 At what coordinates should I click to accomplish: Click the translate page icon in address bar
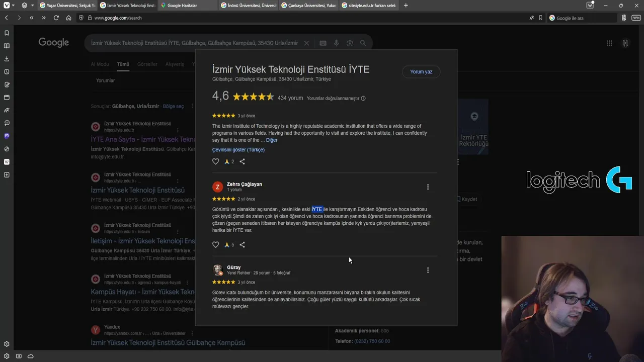[x=532, y=18]
